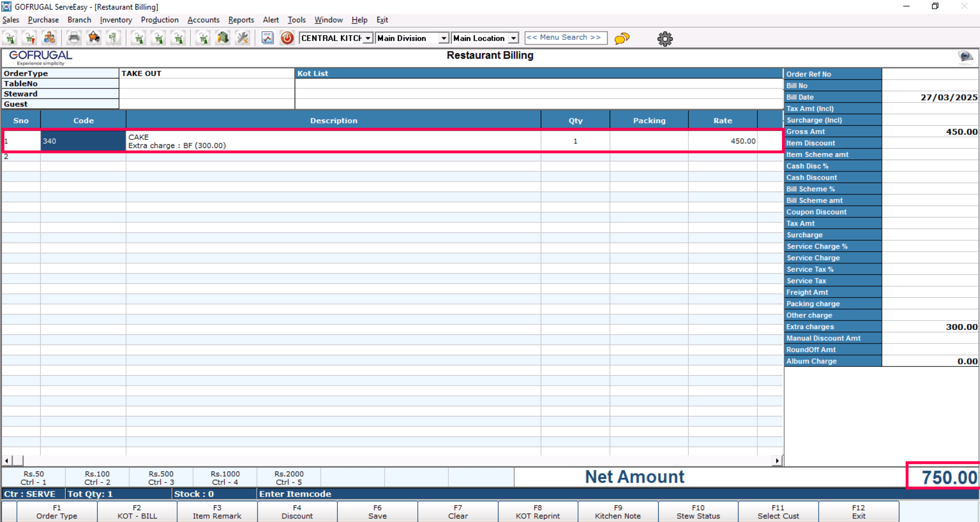Open the yellow chat bubbles icon
This screenshot has height=522, width=980.
coord(622,38)
